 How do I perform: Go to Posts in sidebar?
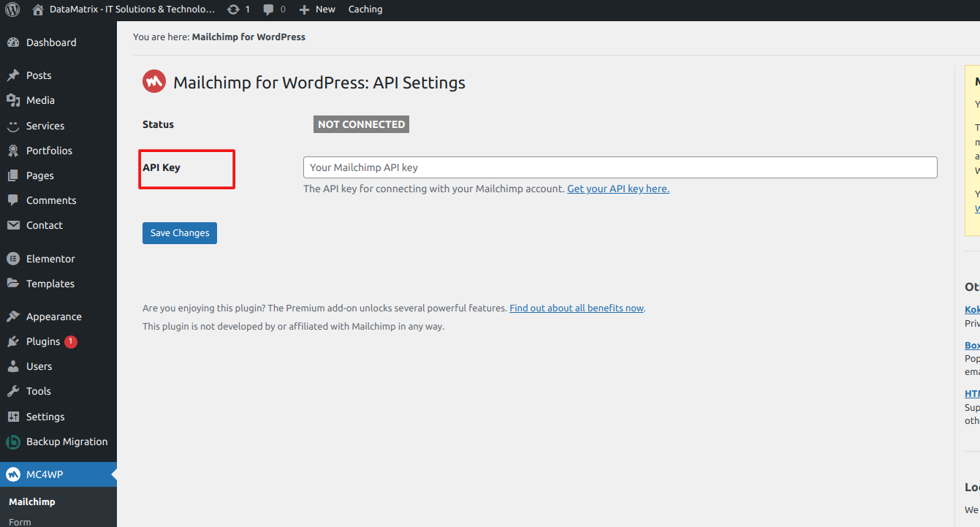58,75
